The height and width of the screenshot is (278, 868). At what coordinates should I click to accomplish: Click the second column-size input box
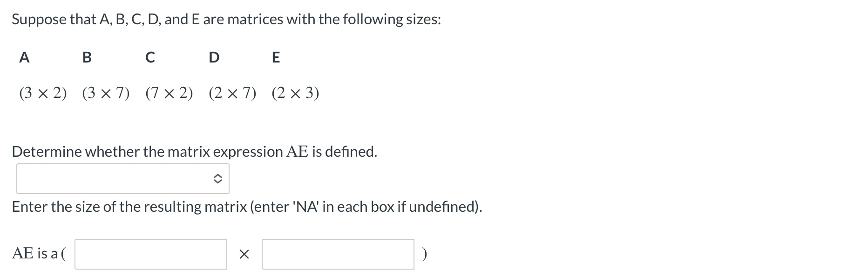pyautogui.click(x=338, y=254)
